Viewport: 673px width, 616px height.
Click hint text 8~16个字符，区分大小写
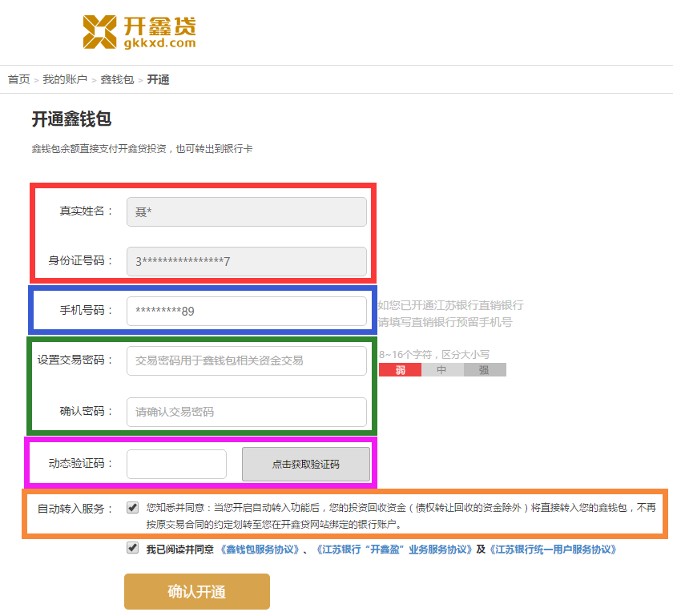click(434, 355)
